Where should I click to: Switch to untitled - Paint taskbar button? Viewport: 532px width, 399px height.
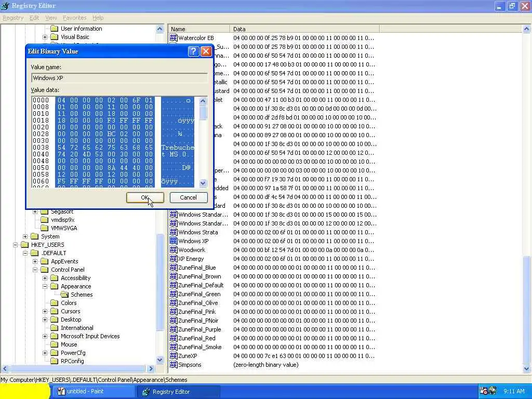point(94,392)
